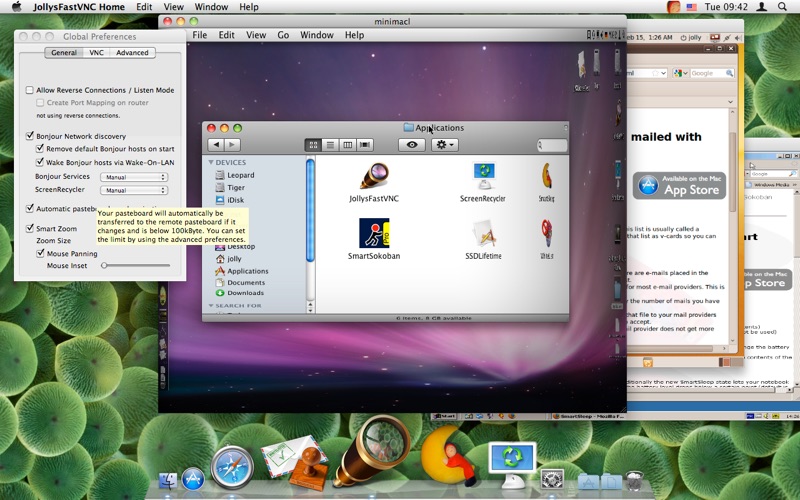Image resolution: width=800 pixels, height=500 pixels.
Task: Toggle the Smart Zoom checkbox
Action: [x=30, y=229]
